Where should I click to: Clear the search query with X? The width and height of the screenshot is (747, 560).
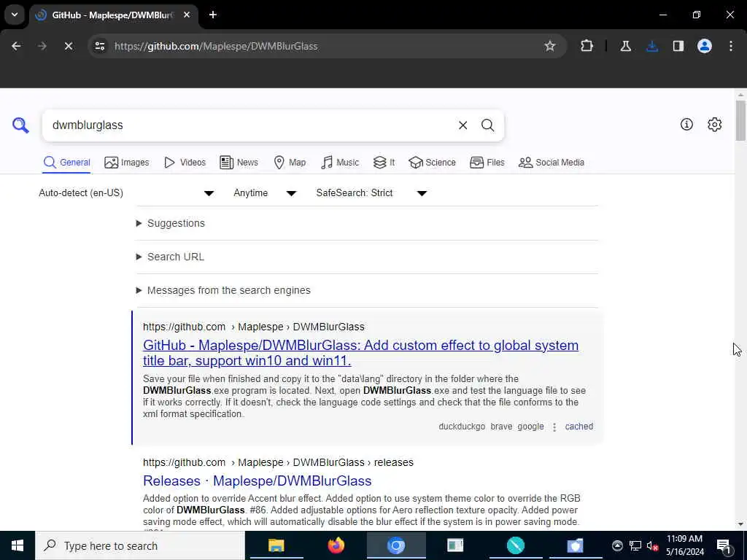click(462, 125)
